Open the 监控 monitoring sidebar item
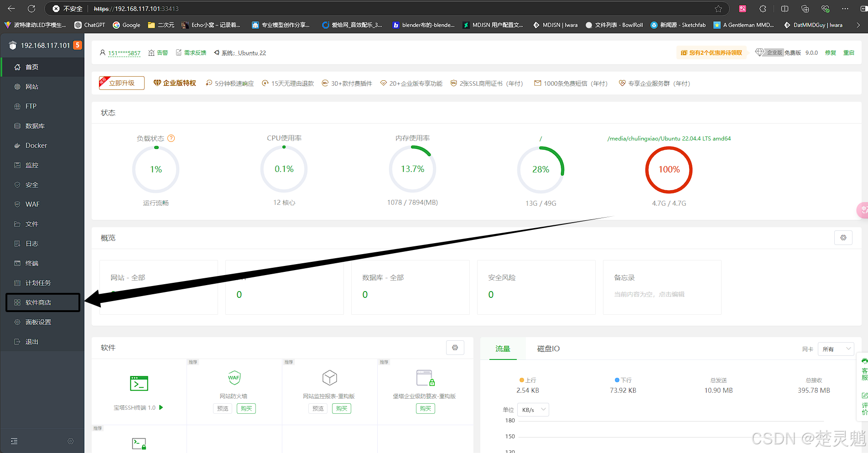Image resolution: width=868 pixels, height=453 pixels. pyautogui.click(x=42, y=165)
